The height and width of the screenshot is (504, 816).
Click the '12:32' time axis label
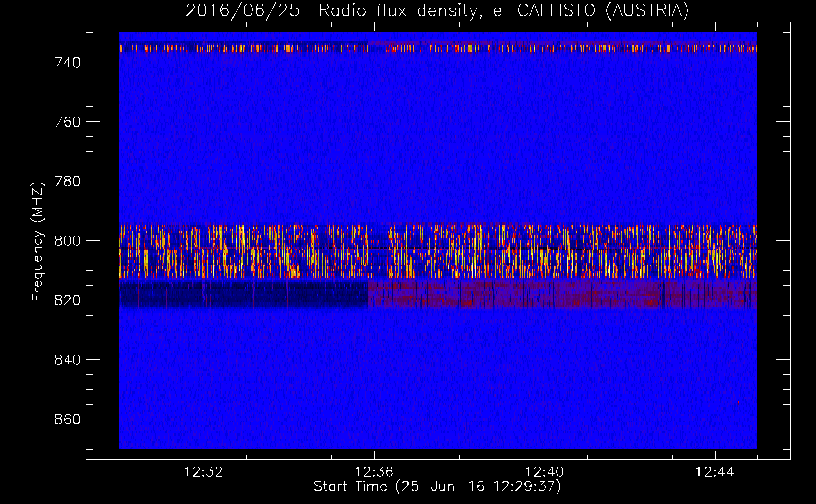pos(204,472)
